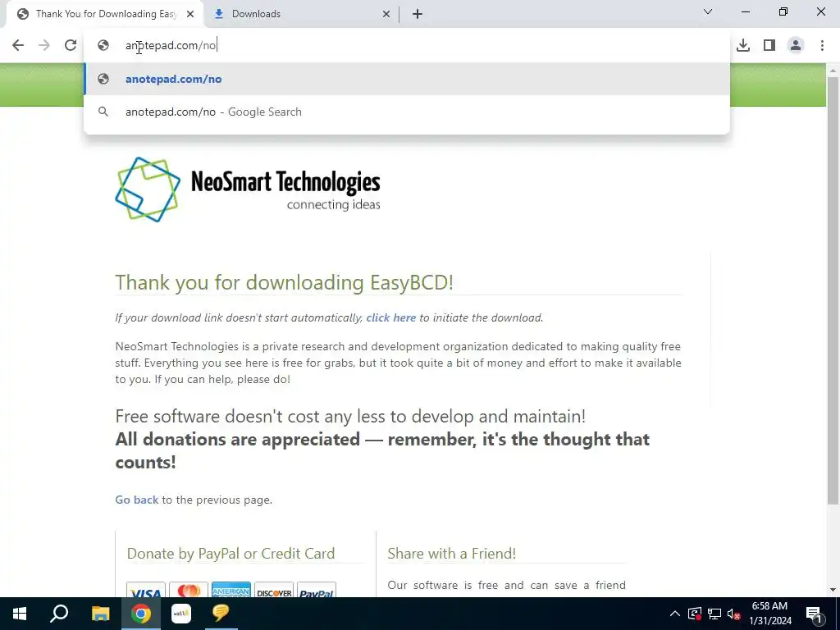
Task: Reload the current page
Action: tap(71, 46)
